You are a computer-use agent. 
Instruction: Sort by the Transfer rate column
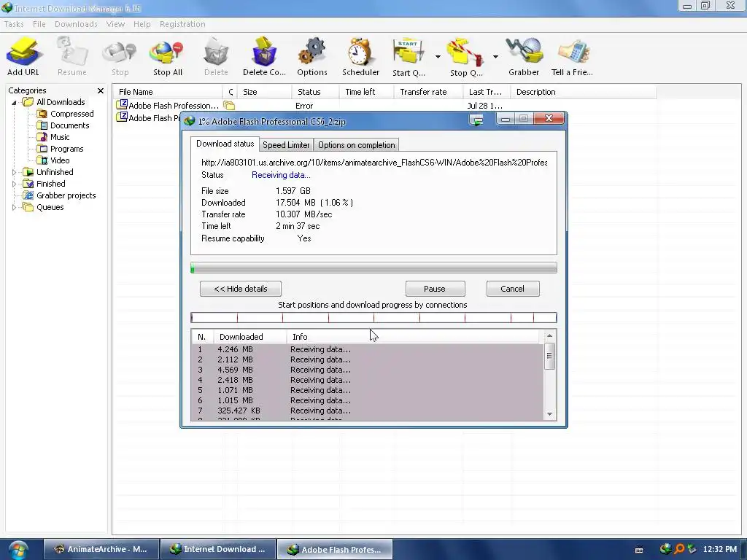428,92
